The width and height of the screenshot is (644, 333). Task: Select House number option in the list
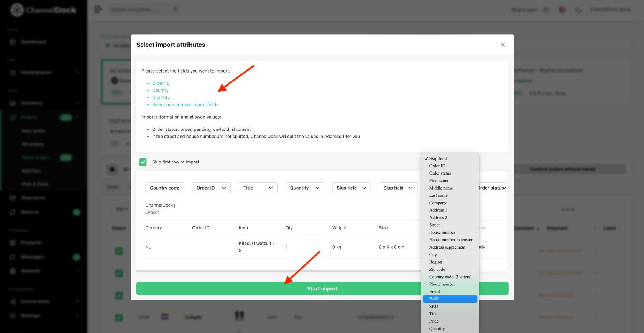tap(450, 232)
